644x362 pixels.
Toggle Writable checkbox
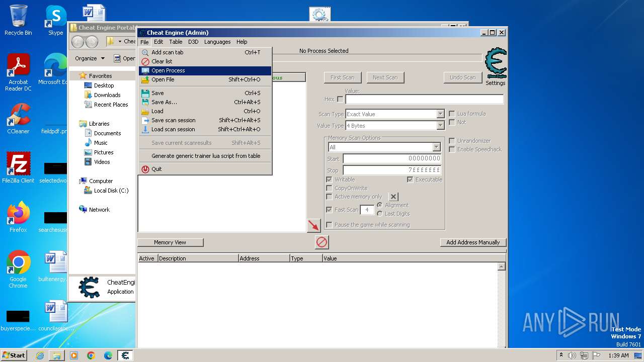[x=329, y=179]
